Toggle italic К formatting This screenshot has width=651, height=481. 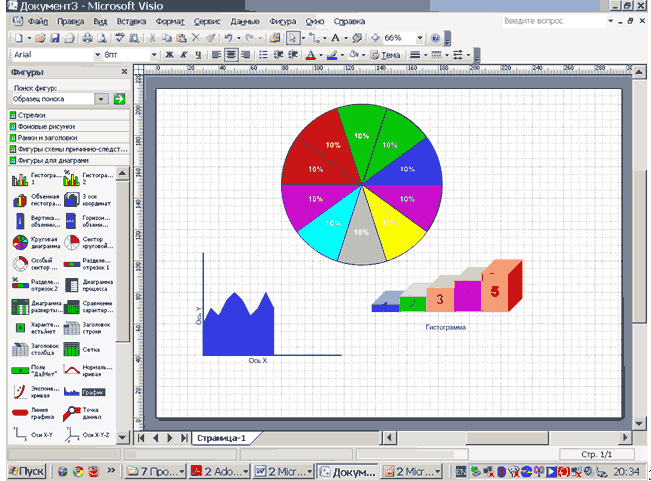pyautogui.click(x=184, y=55)
